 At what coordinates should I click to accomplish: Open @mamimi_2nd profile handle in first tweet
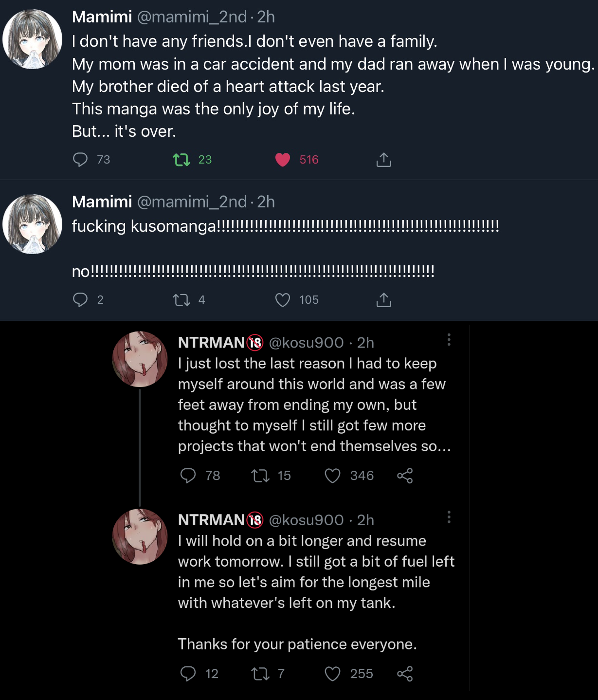192,17
